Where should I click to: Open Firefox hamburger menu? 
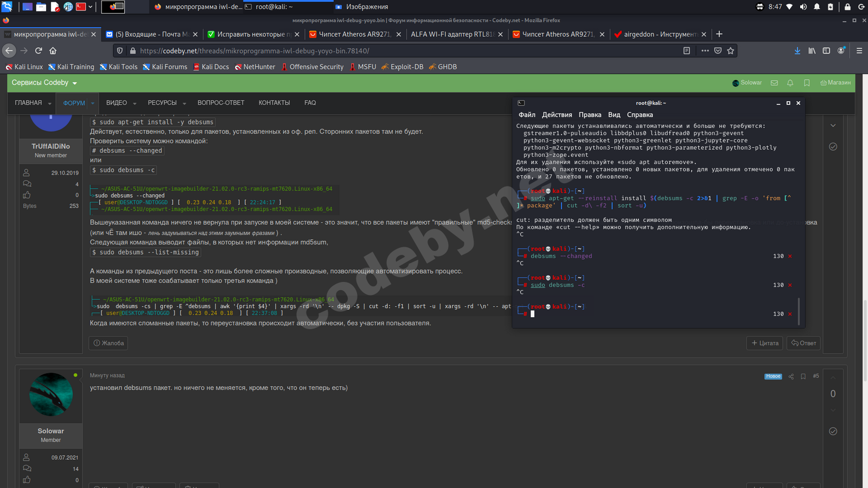pyautogui.click(x=859, y=50)
